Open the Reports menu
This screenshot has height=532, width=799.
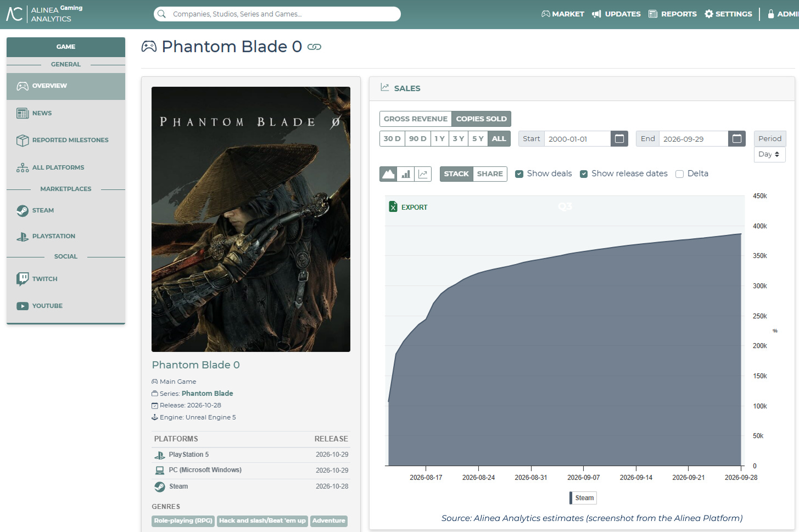click(x=673, y=14)
